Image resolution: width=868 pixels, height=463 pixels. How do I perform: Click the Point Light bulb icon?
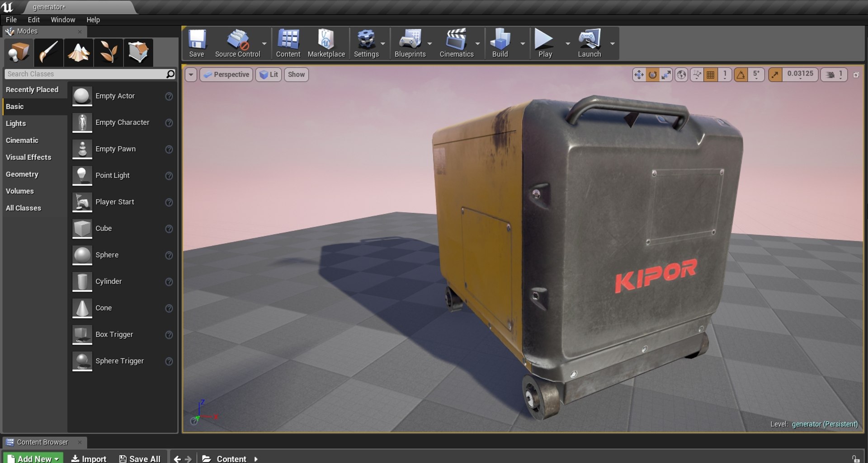tap(82, 176)
